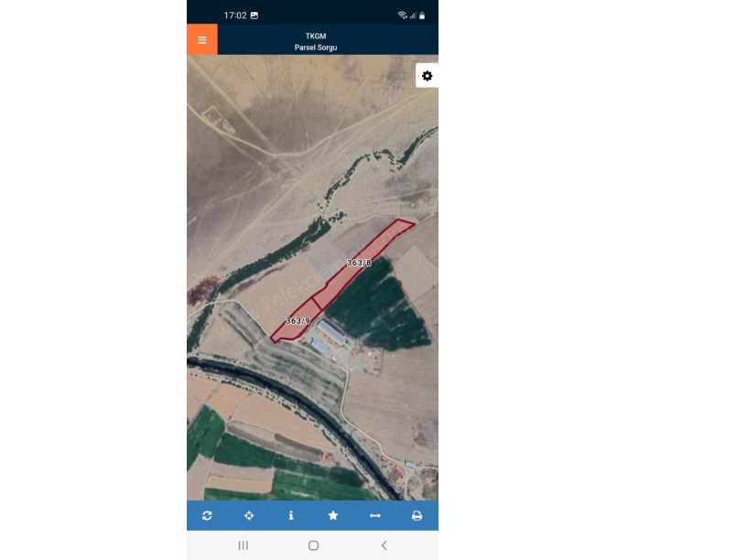Tap the image notification icon in status bar
The image size is (747, 560).
pyautogui.click(x=254, y=16)
